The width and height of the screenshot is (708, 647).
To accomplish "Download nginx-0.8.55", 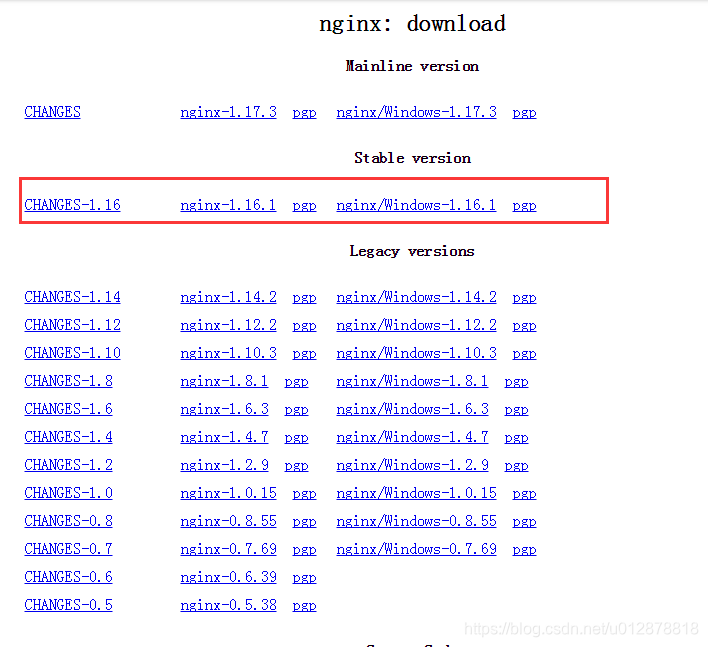I will [x=228, y=521].
